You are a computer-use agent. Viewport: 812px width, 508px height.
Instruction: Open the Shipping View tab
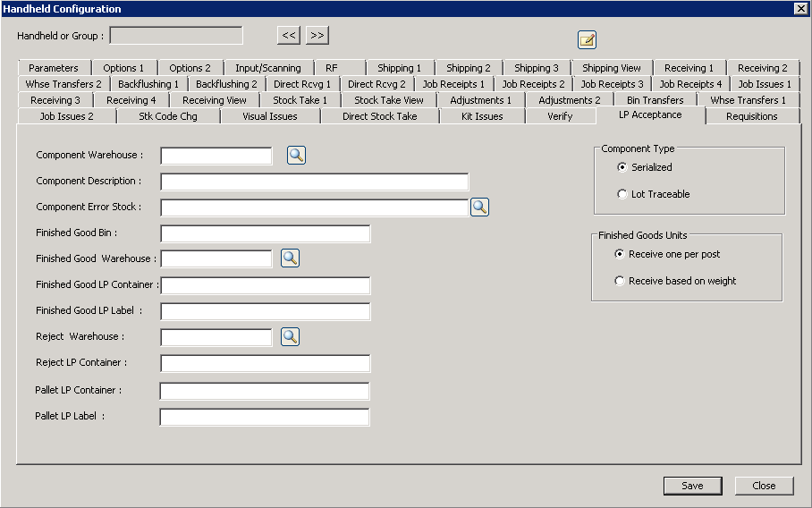611,68
